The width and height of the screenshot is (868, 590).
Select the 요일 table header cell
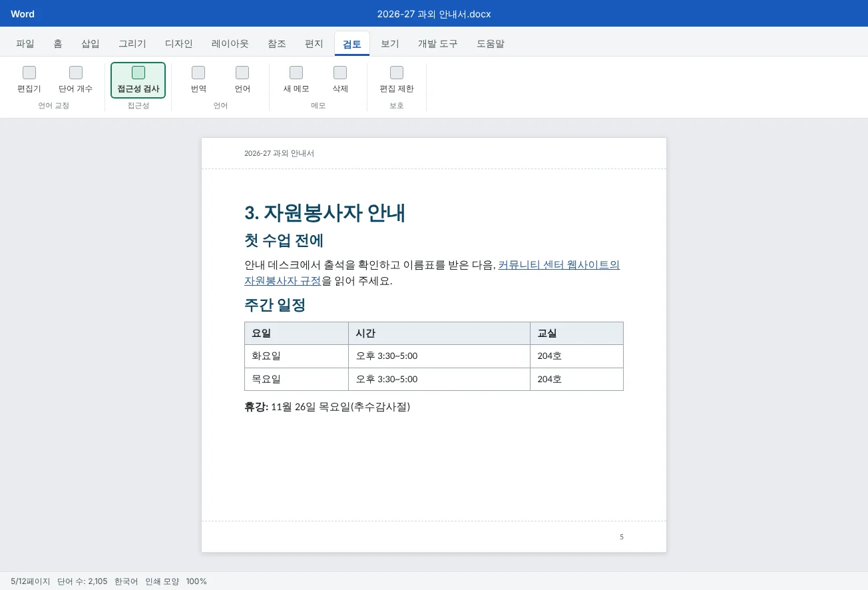[x=297, y=334]
